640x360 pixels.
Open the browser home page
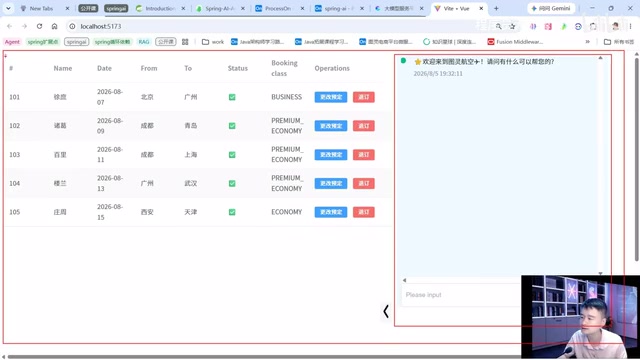pyautogui.click(x=54, y=26)
